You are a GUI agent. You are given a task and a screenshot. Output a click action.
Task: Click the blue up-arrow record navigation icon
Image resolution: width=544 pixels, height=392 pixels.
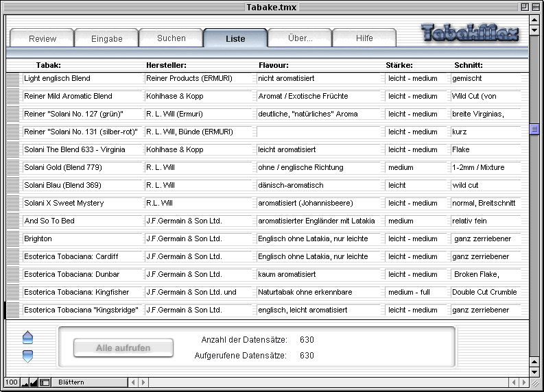tap(27, 337)
